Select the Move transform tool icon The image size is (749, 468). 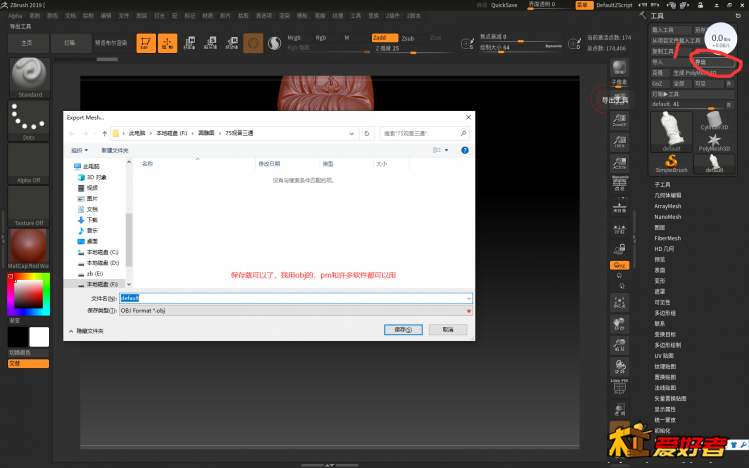point(189,43)
